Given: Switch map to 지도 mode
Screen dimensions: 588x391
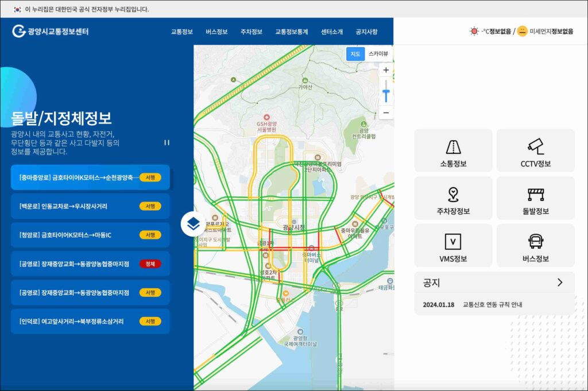Looking at the screenshot, I should tap(355, 54).
